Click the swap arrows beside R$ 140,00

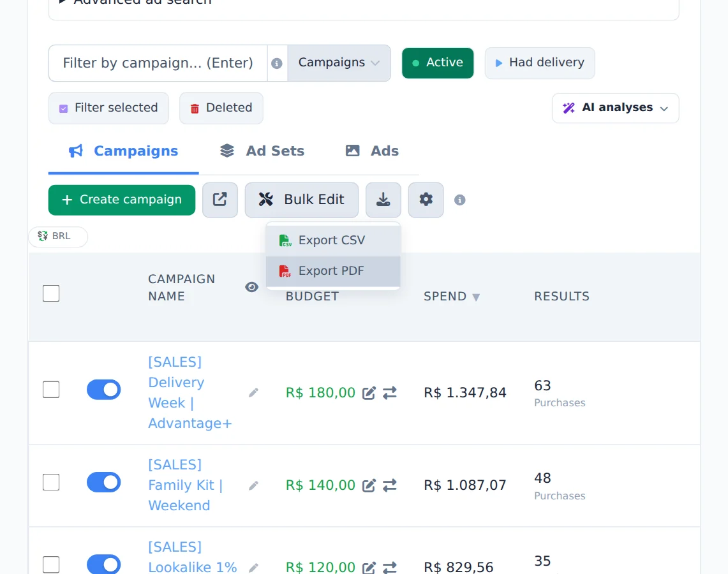pyautogui.click(x=390, y=485)
